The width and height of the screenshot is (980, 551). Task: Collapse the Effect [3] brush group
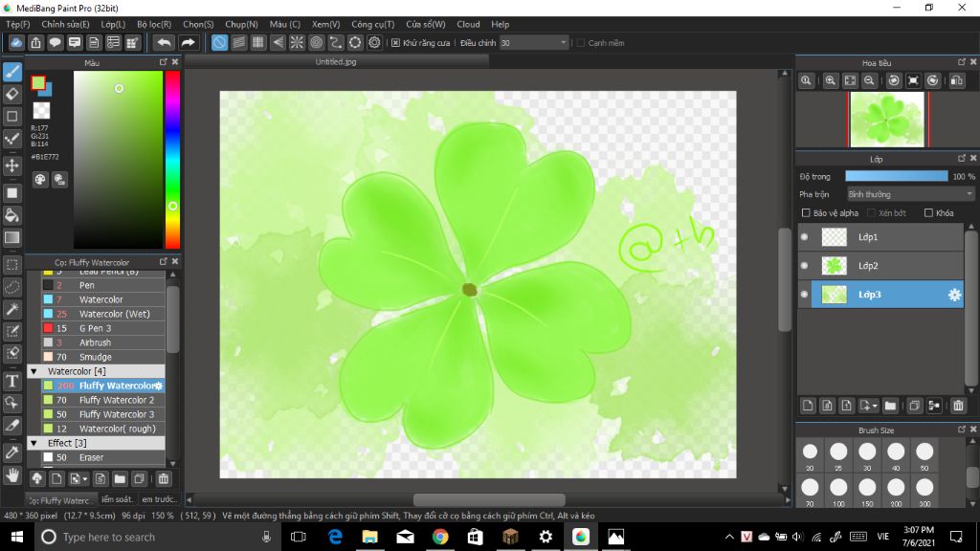coord(33,443)
